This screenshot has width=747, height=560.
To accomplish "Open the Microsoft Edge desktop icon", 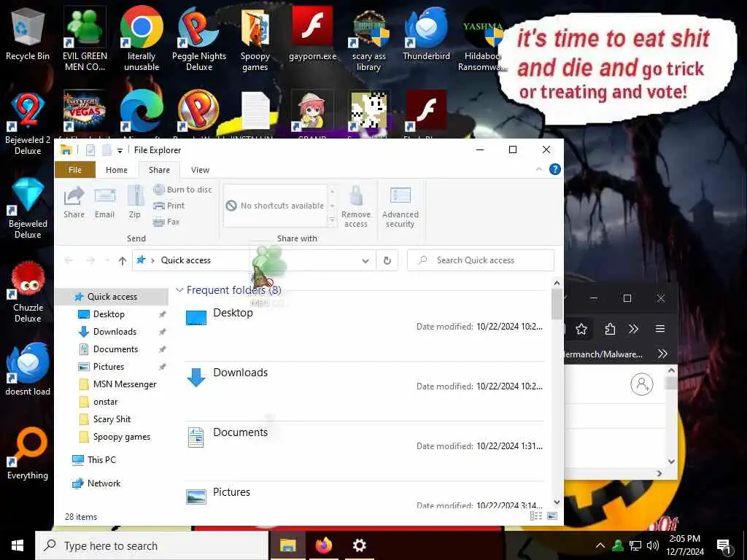I will [142, 112].
